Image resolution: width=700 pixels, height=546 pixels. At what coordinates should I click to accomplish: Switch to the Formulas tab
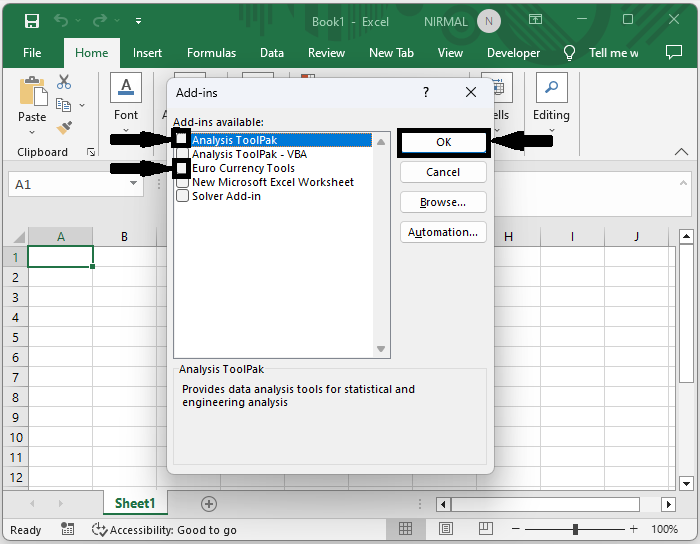[211, 53]
